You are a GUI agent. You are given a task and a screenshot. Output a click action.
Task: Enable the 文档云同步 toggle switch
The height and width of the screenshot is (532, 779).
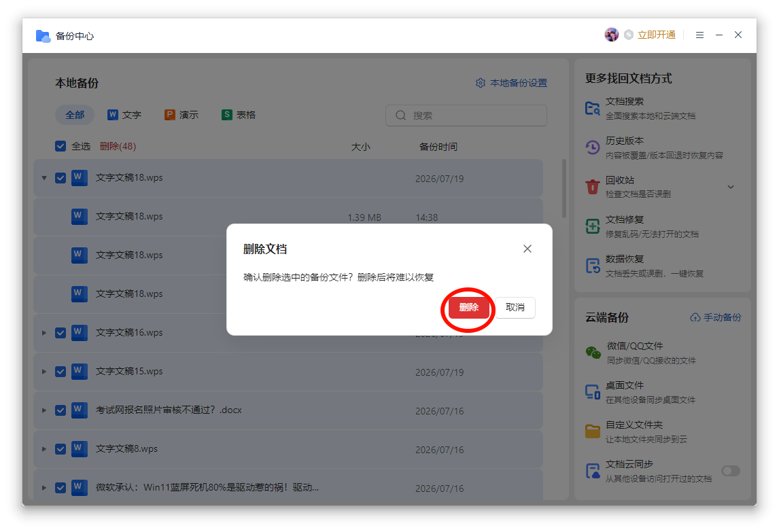pos(731,471)
